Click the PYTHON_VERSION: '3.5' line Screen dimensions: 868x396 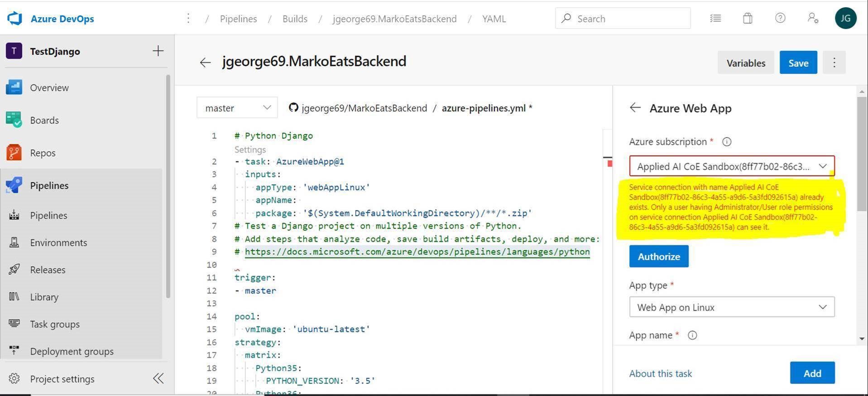pyautogui.click(x=321, y=381)
